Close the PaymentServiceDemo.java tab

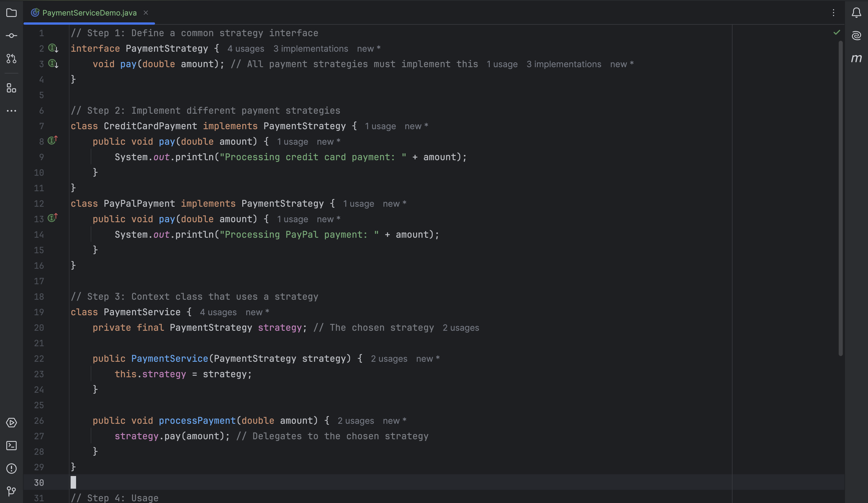[146, 13]
